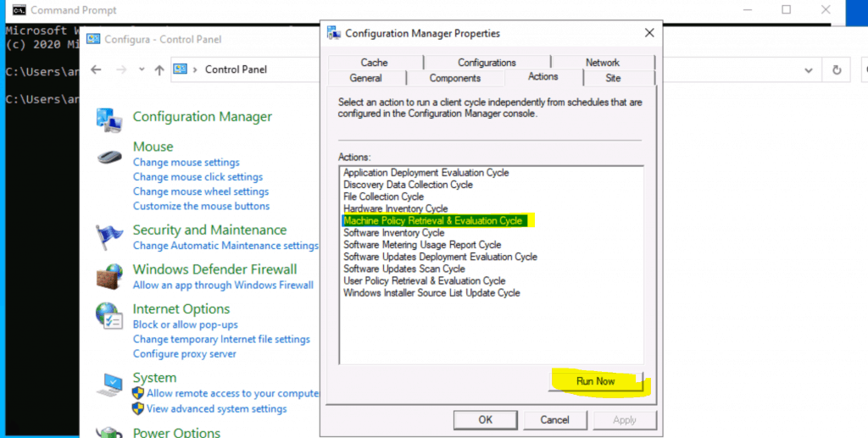
Task: Select Software Inventory Cycle action
Action: [393, 233]
